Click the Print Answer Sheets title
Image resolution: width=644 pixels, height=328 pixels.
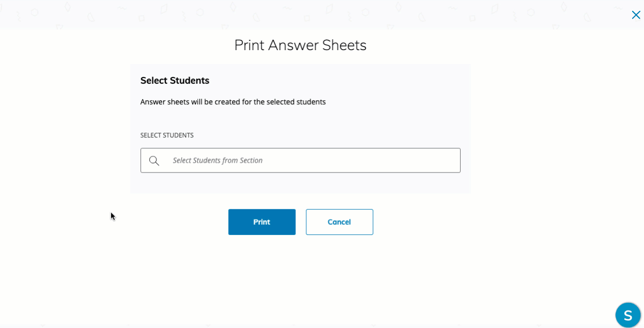[x=300, y=45]
